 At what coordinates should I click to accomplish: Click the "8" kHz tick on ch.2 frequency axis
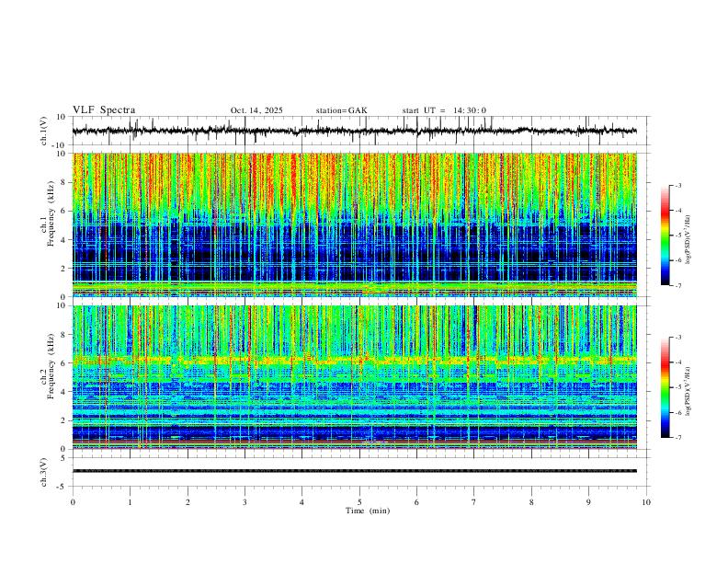[64, 335]
